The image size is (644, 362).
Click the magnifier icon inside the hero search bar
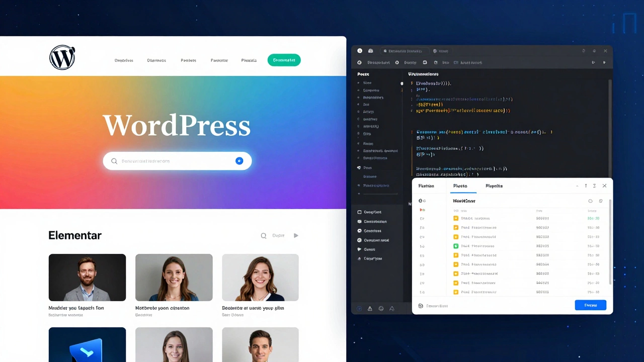pos(114,161)
